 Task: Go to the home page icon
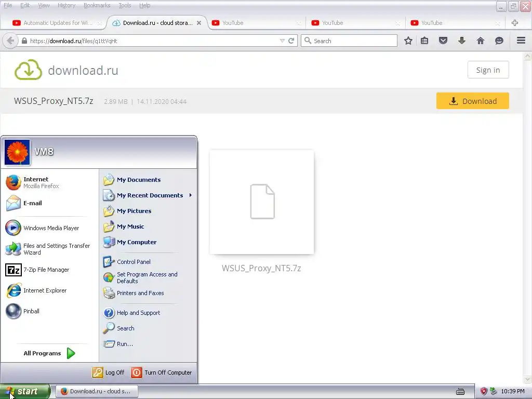coord(481,41)
